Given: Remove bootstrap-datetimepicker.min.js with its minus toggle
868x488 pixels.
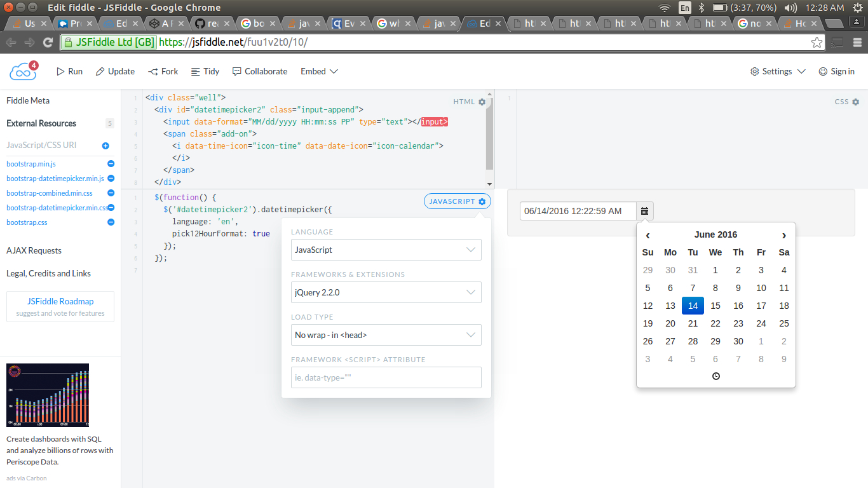Looking at the screenshot, I should (x=111, y=179).
